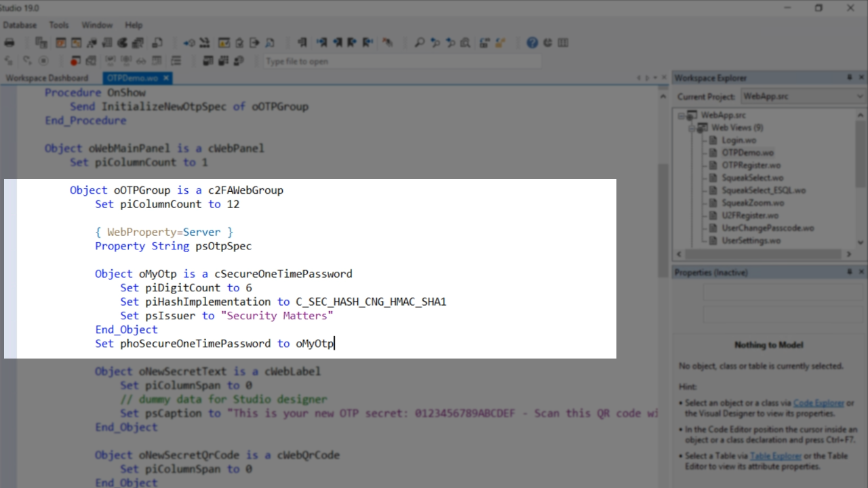This screenshot has width=868, height=488.
Task: Click the blue Help question mark icon
Action: (x=532, y=43)
